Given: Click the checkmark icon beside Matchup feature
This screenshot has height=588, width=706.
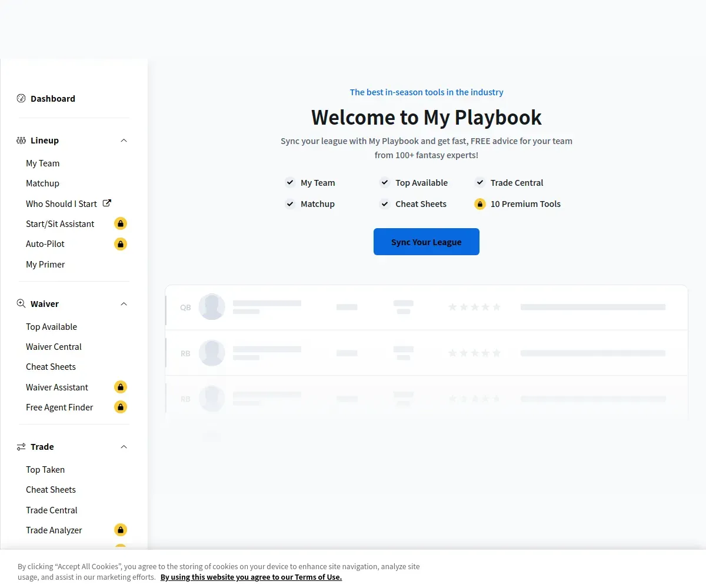Looking at the screenshot, I should point(290,204).
